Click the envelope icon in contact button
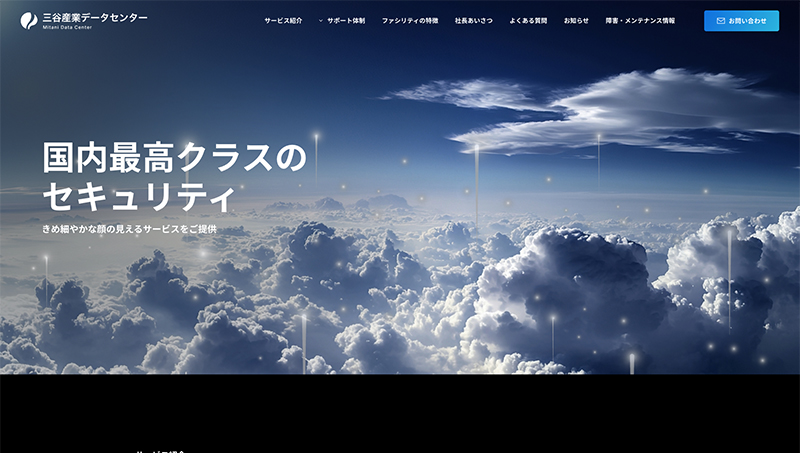Screen dimensions: 800x453 [720, 21]
